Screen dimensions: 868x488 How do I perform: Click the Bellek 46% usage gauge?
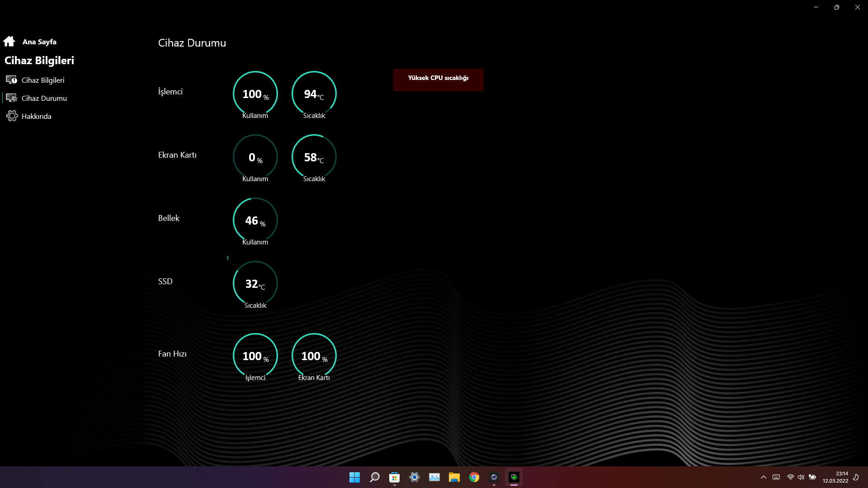[x=255, y=220]
